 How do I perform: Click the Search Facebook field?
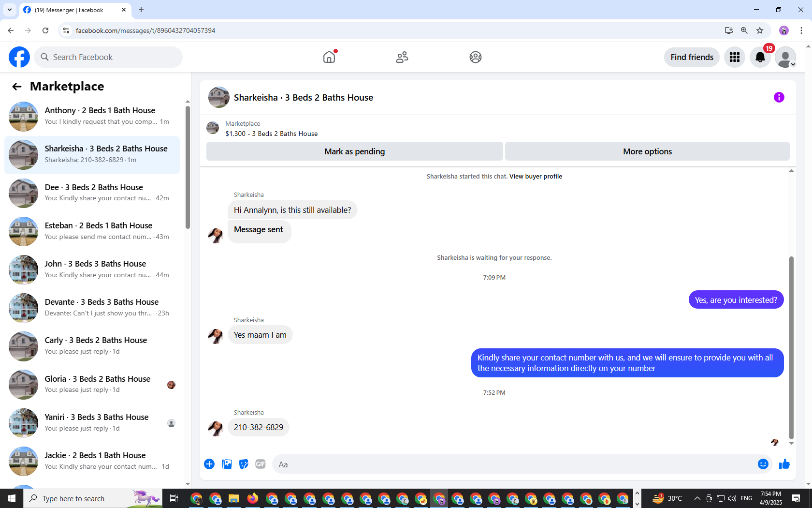(x=108, y=57)
